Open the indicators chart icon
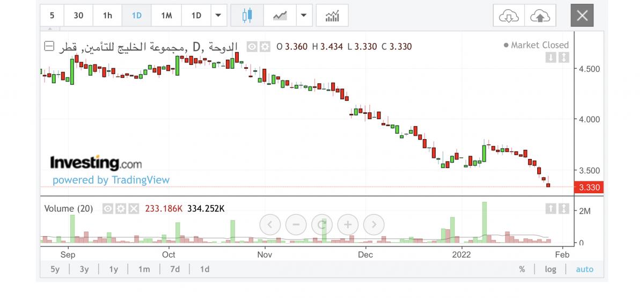 (x=332, y=16)
